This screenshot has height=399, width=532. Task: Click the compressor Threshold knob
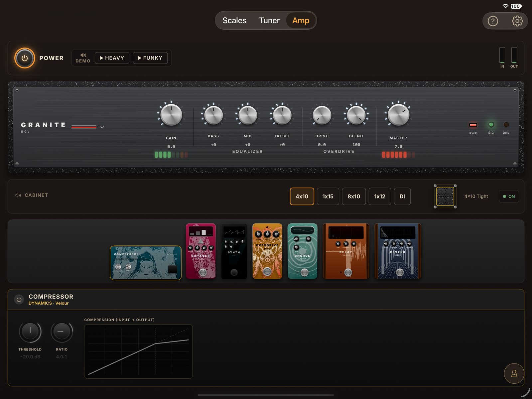(x=30, y=332)
